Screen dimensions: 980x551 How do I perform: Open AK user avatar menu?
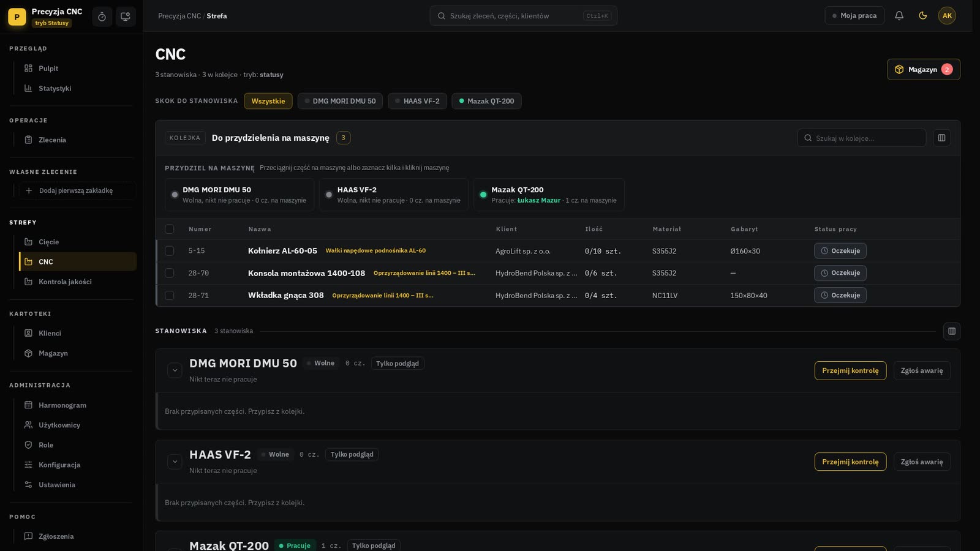tap(947, 16)
